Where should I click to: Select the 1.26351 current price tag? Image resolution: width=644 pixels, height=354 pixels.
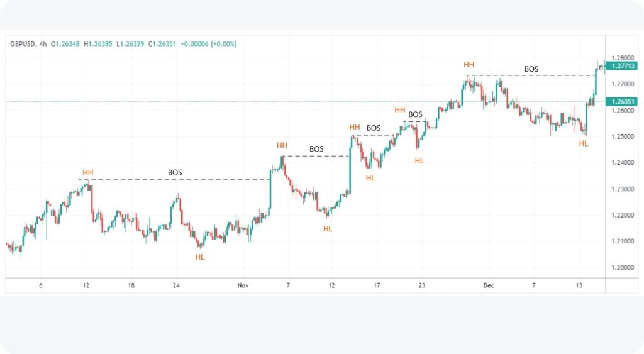pyautogui.click(x=622, y=101)
